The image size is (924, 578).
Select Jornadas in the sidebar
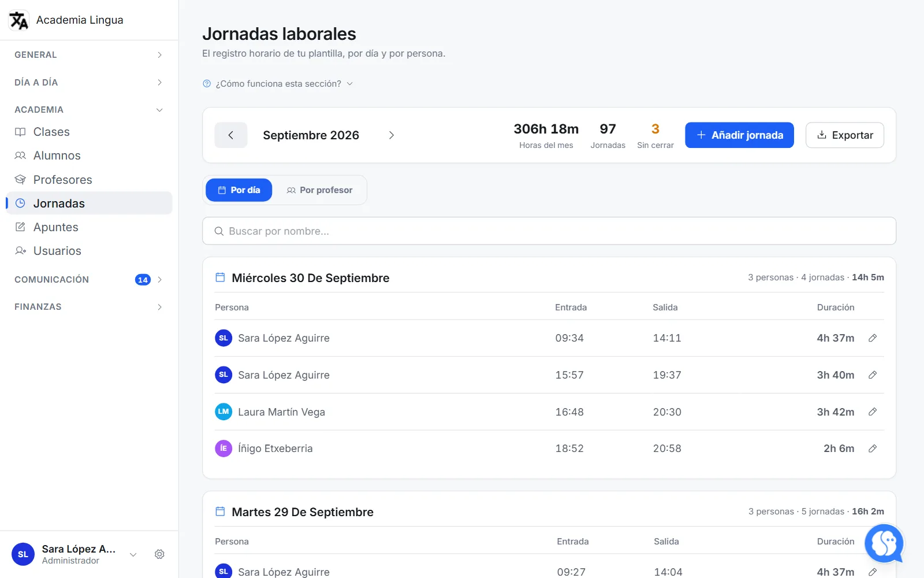(x=89, y=203)
